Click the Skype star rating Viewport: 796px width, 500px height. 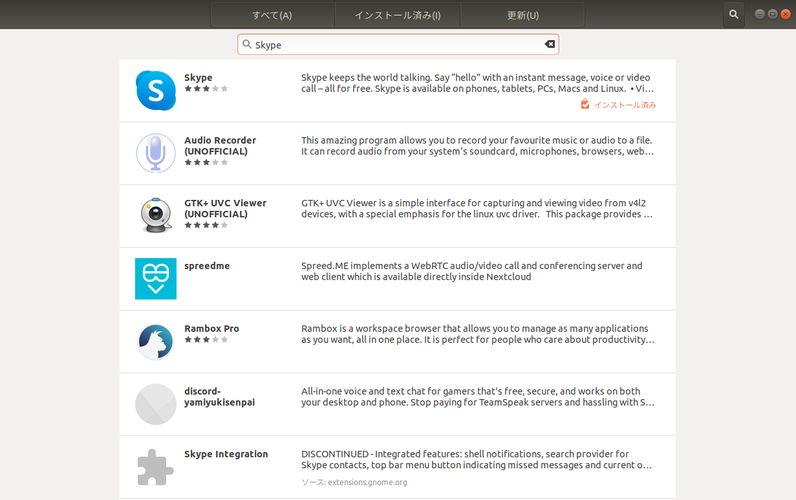[x=206, y=88]
